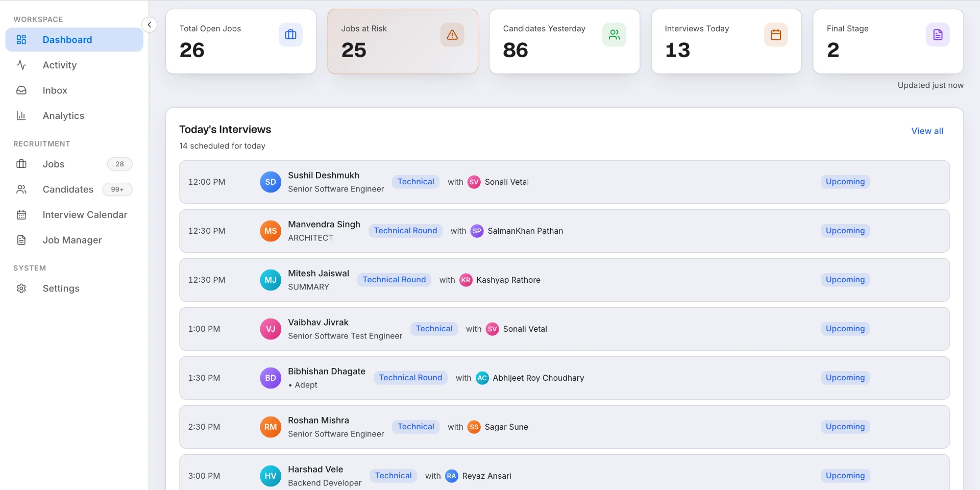Click the document icon on Final Stage card
The image size is (980, 490).
point(938,35)
